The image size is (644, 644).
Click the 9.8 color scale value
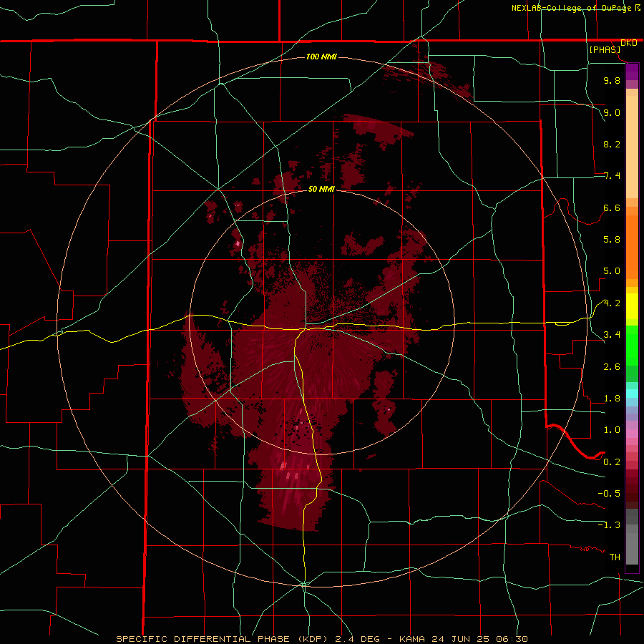click(x=612, y=80)
